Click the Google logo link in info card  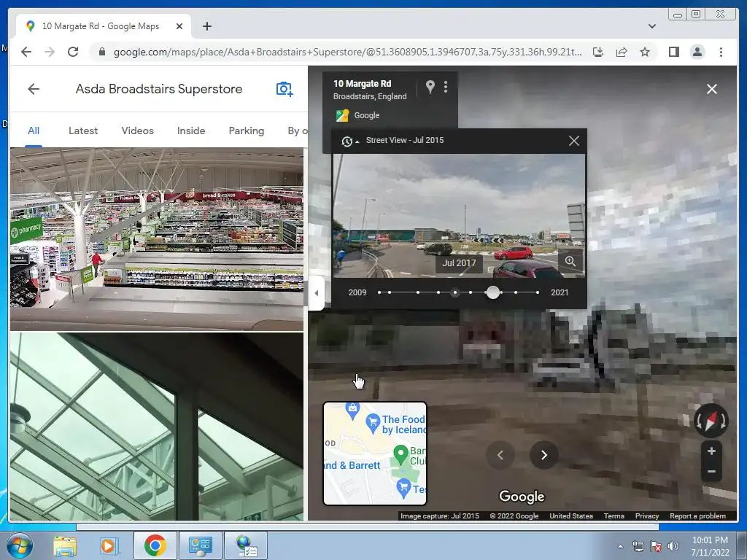(x=357, y=115)
